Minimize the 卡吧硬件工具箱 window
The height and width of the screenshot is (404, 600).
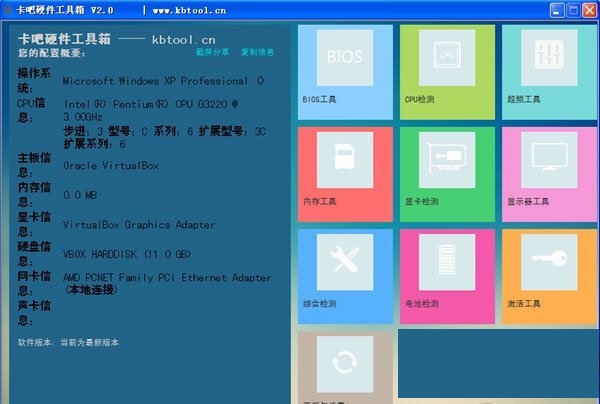[x=557, y=10]
